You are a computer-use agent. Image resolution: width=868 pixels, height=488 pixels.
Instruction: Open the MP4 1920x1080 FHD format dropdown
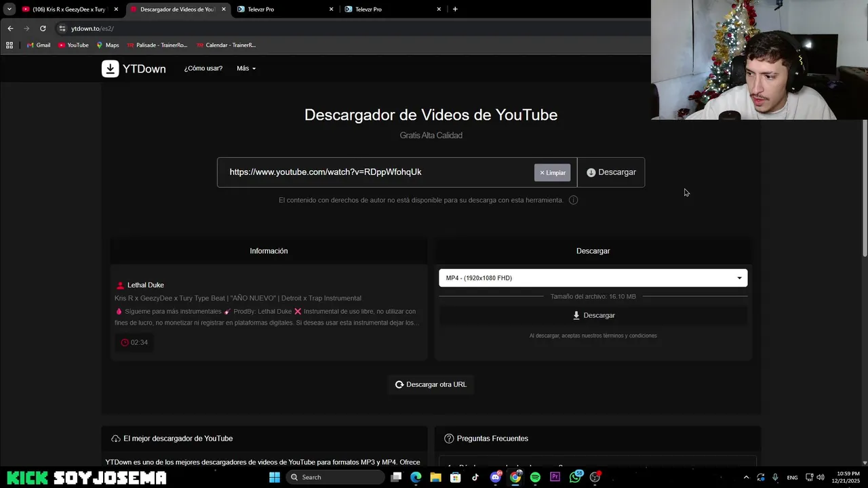coord(593,278)
